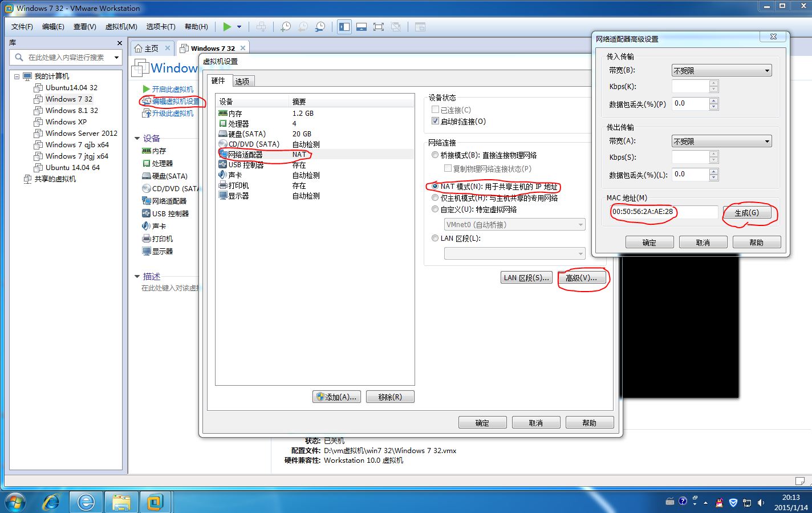The width and height of the screenshot is (812, 513).
Task: Click the 生成(G) button
Action: (x=747, y=212)
